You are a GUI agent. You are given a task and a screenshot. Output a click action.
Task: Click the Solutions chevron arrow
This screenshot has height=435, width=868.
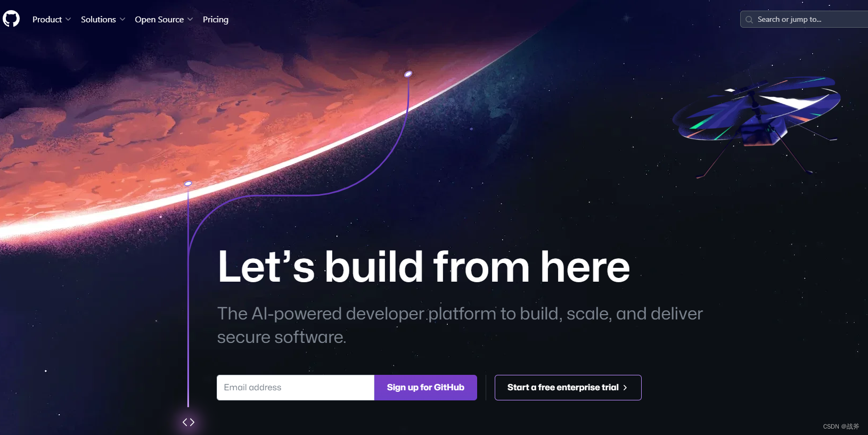click(122, 19)
